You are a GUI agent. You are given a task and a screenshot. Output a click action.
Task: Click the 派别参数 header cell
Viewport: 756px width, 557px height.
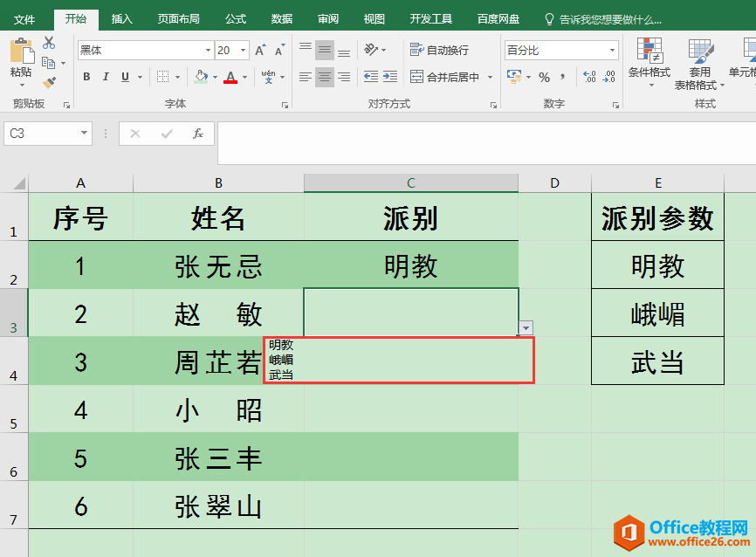[657, 217]
